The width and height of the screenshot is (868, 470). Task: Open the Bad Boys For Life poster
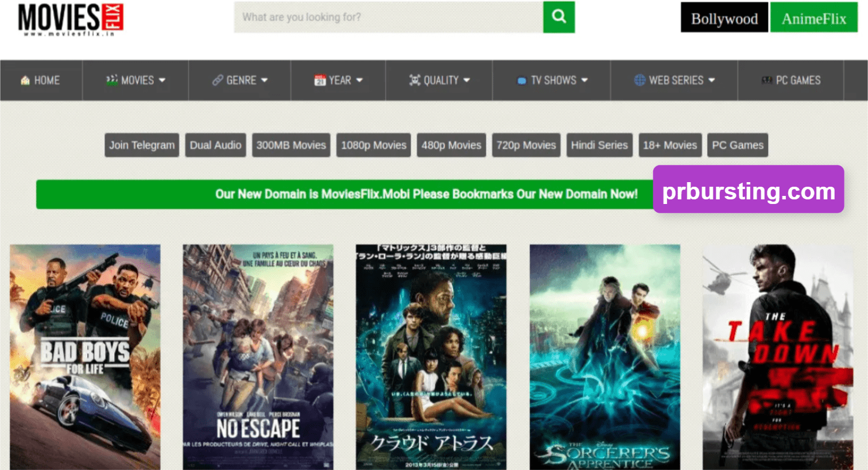(84, 356)
